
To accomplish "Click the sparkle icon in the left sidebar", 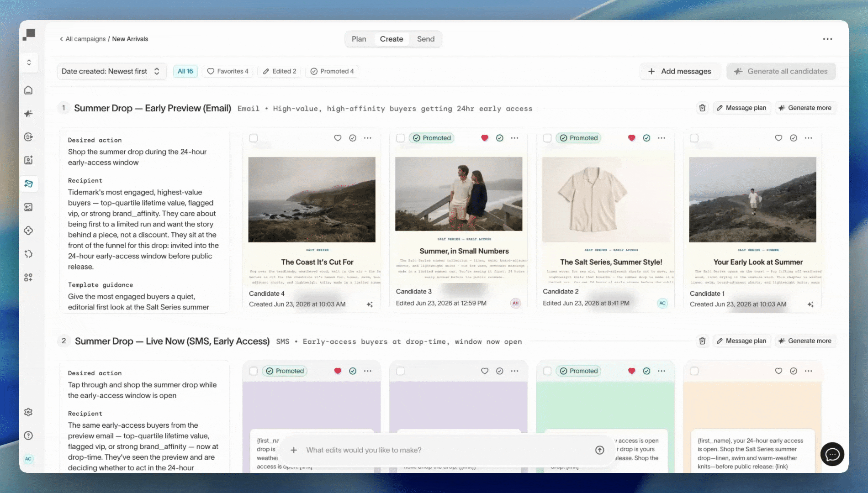I will point(28,114).
